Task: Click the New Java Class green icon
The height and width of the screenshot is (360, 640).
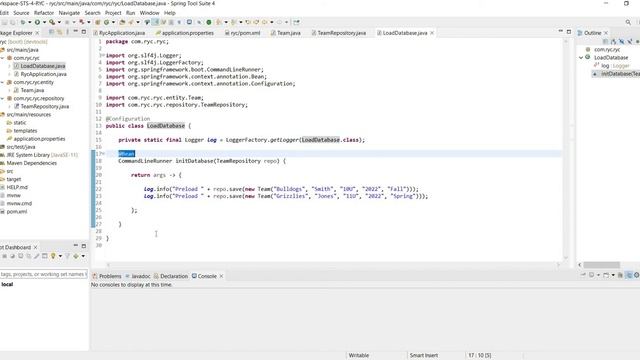Action: coord(106,22)
